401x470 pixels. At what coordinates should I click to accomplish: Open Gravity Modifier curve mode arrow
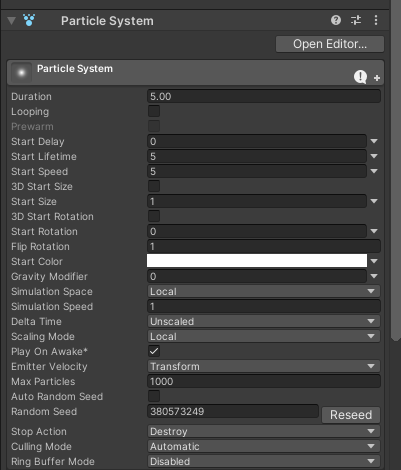click(374, 276)
